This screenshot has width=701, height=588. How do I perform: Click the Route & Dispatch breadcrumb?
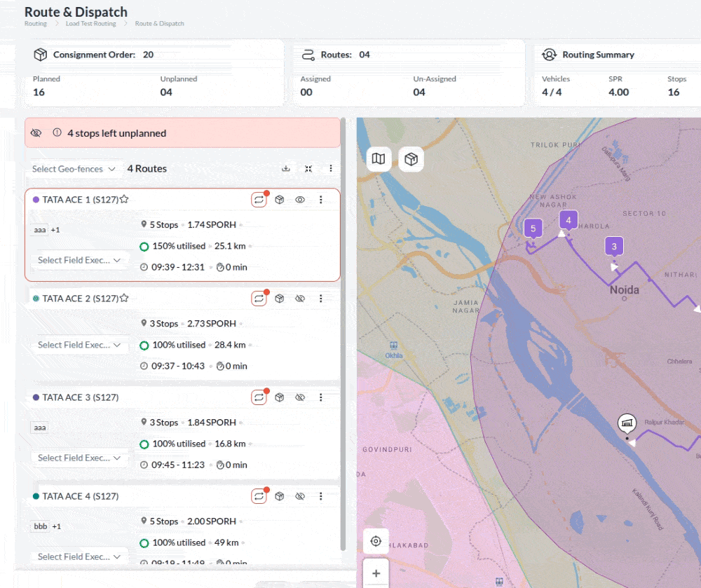(160, 23)
